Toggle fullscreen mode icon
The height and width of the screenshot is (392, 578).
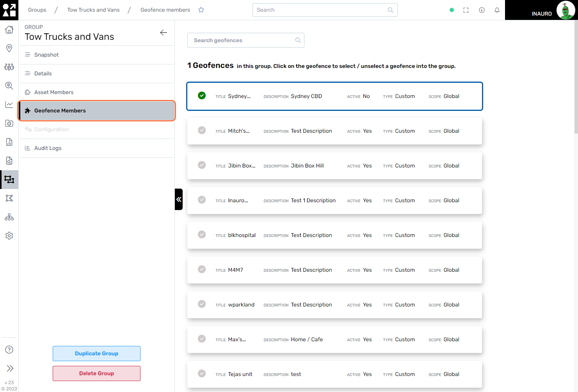tap(466, 10)
